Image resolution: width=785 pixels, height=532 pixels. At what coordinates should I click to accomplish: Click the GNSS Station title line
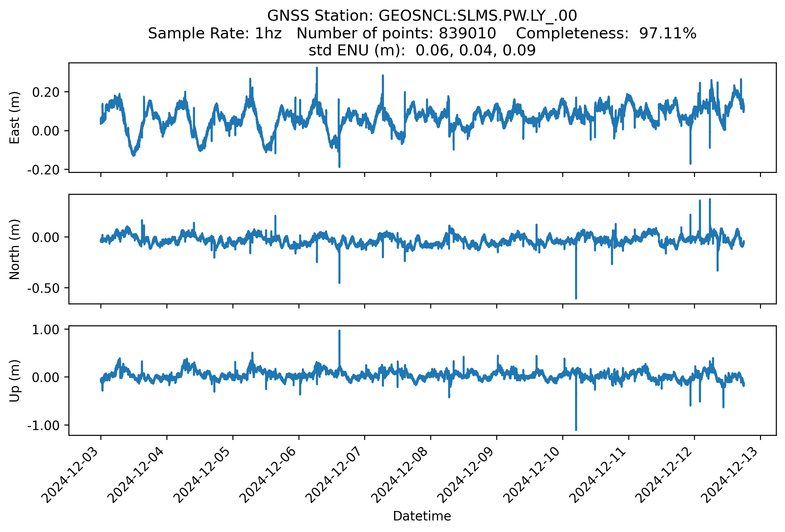click(x=422, y=16)
